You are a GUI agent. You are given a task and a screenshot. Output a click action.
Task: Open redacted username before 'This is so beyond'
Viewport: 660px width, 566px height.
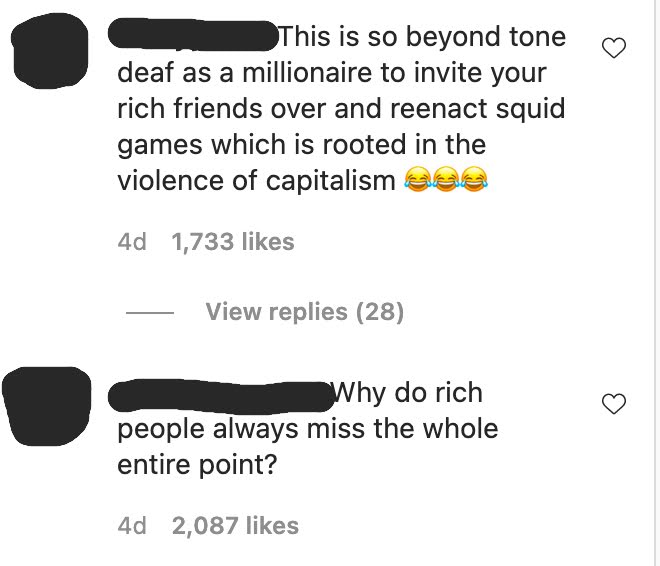point(194,35)
